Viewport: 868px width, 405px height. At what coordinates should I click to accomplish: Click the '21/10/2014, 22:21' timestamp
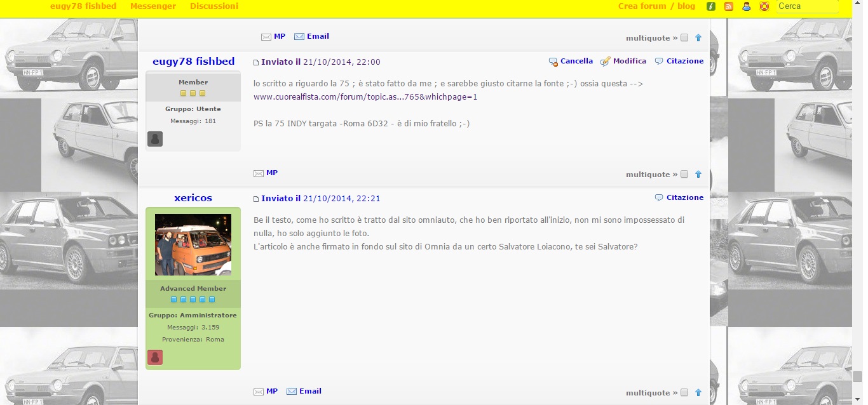[x=342, y=199]
